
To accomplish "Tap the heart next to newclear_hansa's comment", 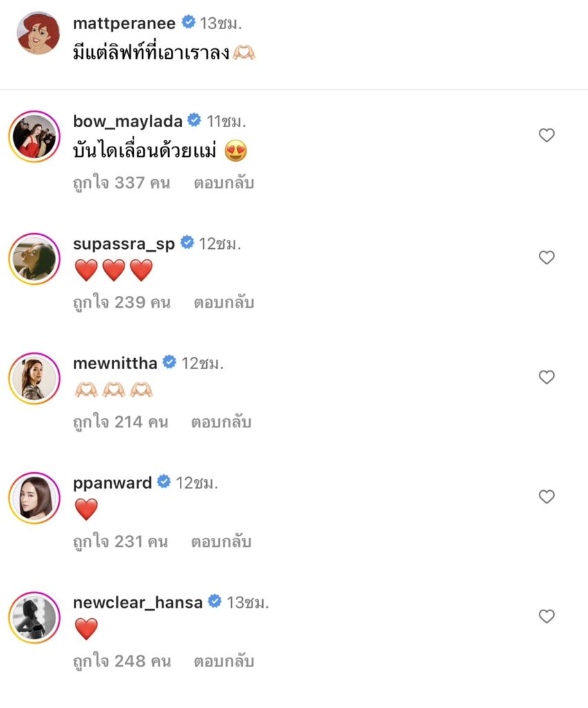I will coord(546,616).
